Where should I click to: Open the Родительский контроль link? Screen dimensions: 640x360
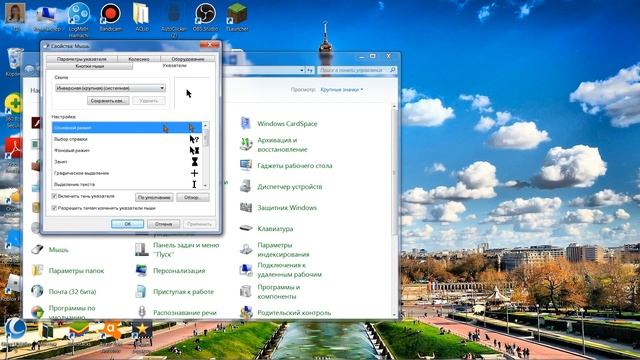pyautogui.click(x=294, y=313)
